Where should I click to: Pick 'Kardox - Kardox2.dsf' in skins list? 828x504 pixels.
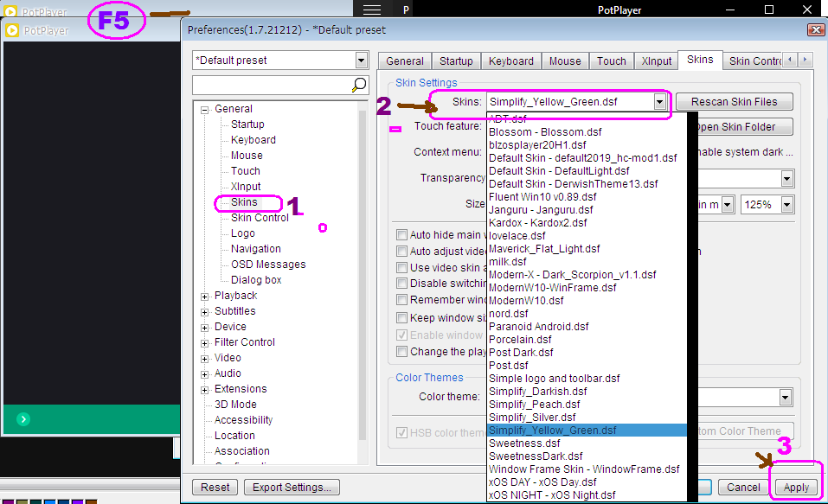[587, 223]
